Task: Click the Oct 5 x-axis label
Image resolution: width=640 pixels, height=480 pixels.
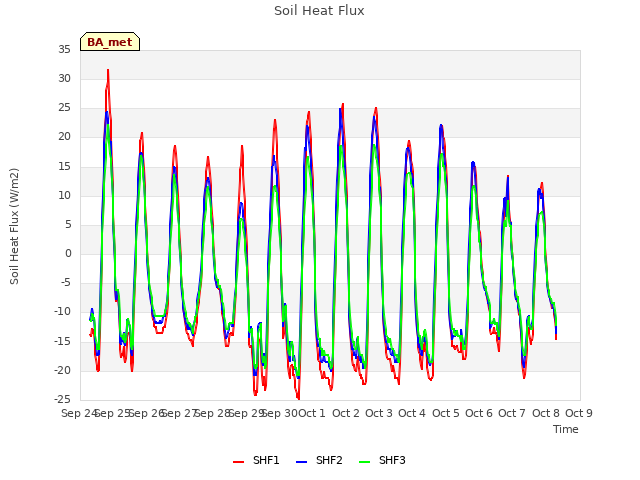Action: (446, 413)
